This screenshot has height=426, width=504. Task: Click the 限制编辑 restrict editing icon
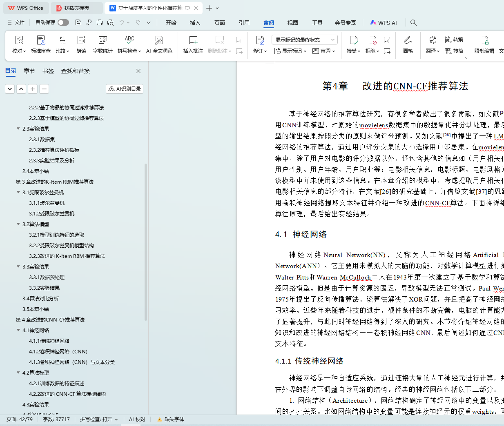(x=484, y=40)
